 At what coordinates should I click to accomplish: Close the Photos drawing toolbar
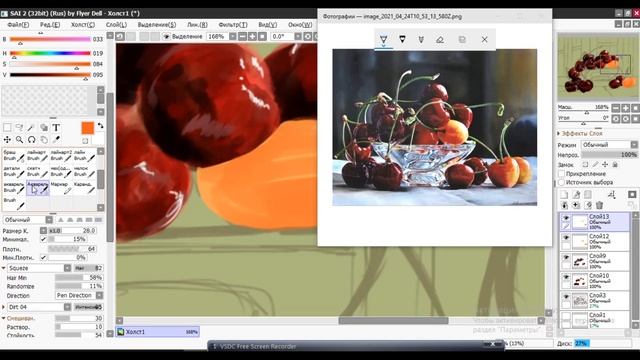pos(484,40)
